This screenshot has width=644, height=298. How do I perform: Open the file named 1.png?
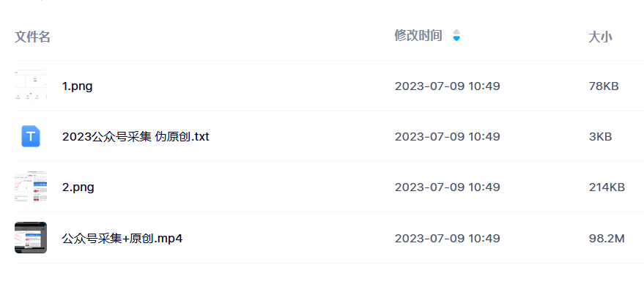coord(77,86)
